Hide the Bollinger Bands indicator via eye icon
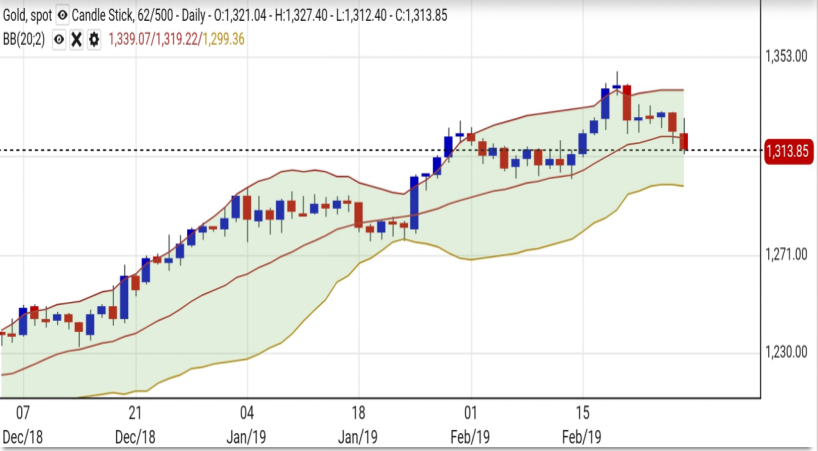The image size is (818, 451). [x=59, y=39]
